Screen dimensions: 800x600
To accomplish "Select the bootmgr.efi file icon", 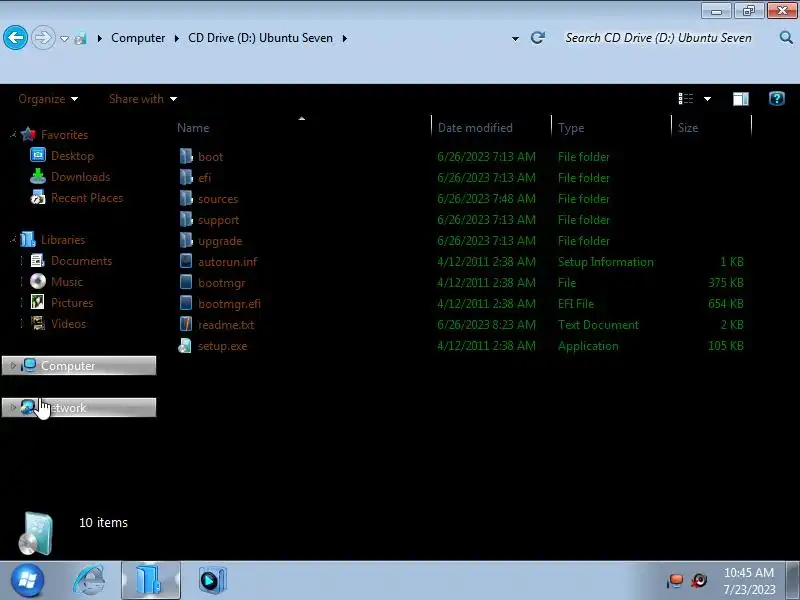I will tap(186, 303).
